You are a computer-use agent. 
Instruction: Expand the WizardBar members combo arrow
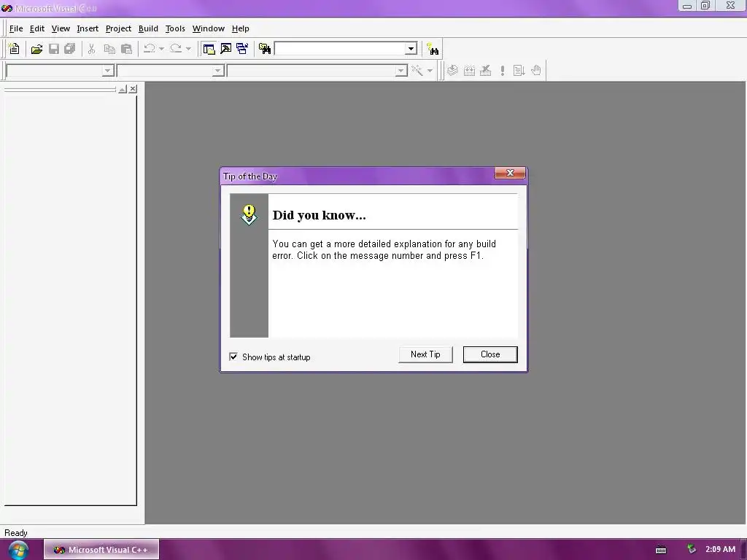coord(401,71)
